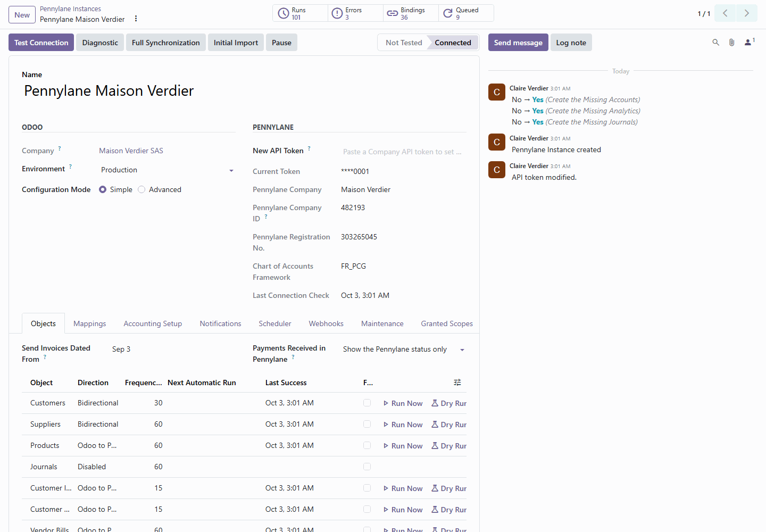Open the three-dot actions menu

coord(136,19)
